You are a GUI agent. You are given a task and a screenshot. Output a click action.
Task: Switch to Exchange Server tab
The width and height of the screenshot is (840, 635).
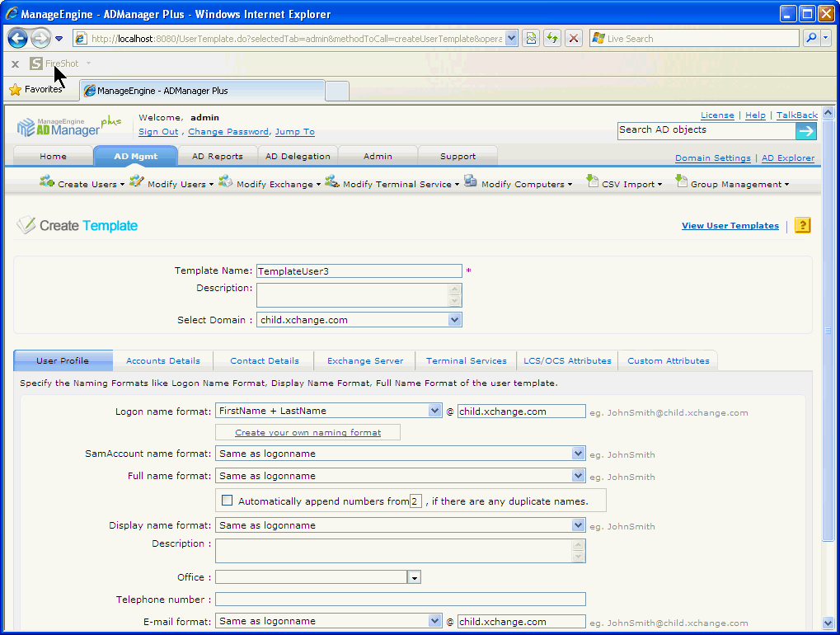pos(365,360)
